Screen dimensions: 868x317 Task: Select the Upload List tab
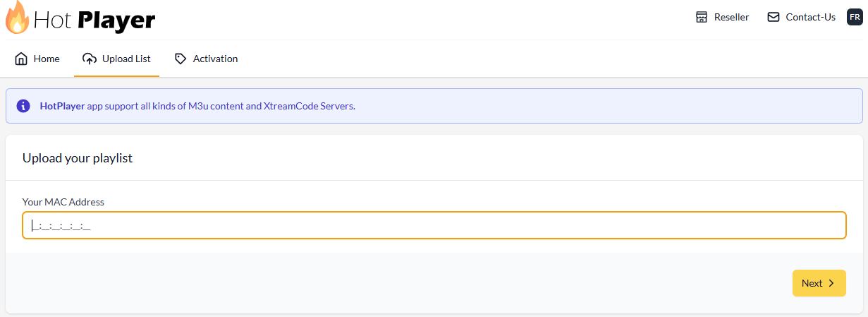point(126,59)
